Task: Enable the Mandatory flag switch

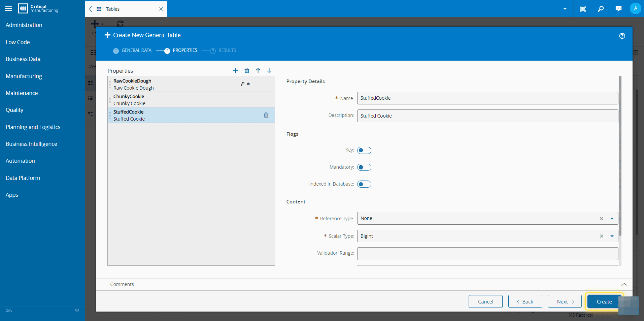Action: [x=364, y=167]
